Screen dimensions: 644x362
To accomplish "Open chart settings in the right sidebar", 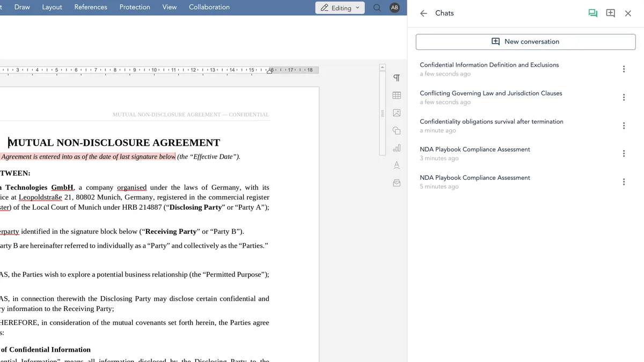I will pos(397,148).
